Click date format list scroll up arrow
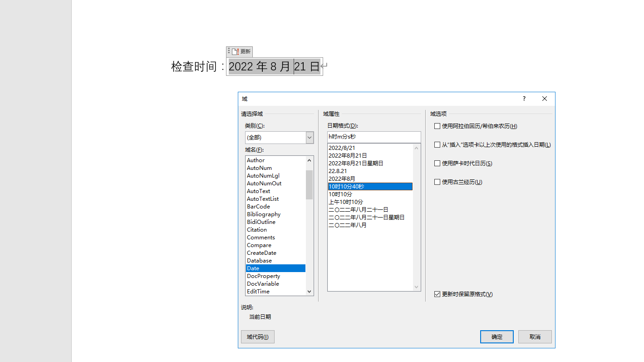 click(417, 148)
